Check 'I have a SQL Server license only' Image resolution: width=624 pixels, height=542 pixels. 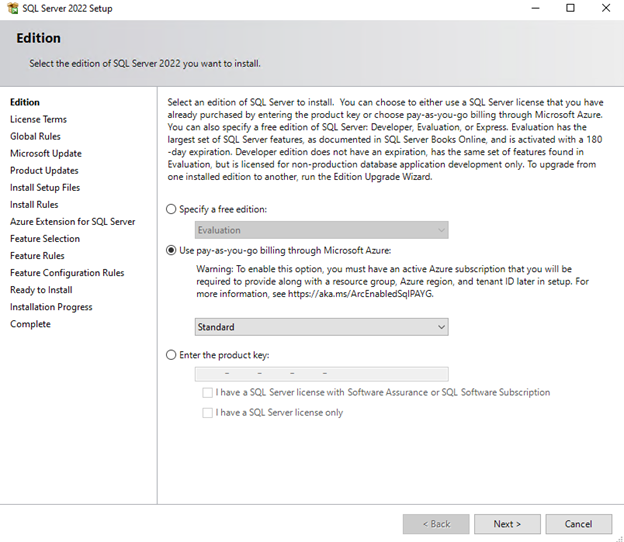tap(207, 412)
